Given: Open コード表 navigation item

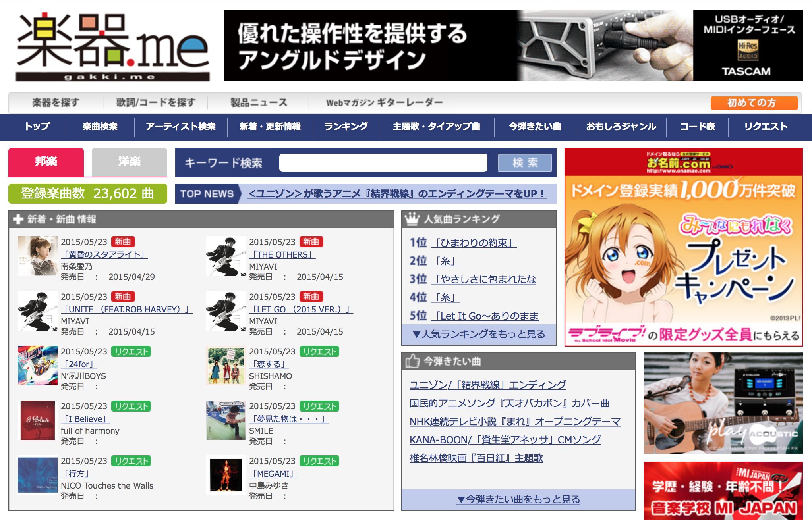Looking at the screenshot, I should [x=697, y=127].
